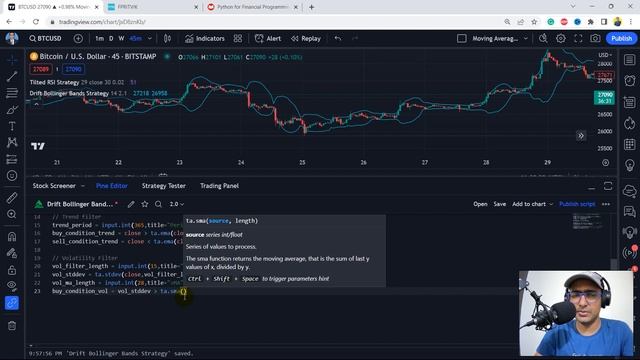Select the forecasting and measurement tool

(12, 159)
